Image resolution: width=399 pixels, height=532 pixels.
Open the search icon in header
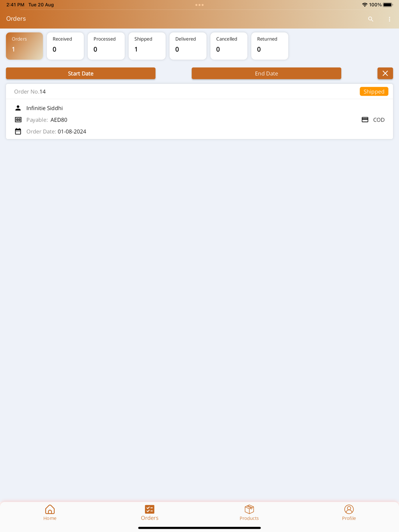371,19
